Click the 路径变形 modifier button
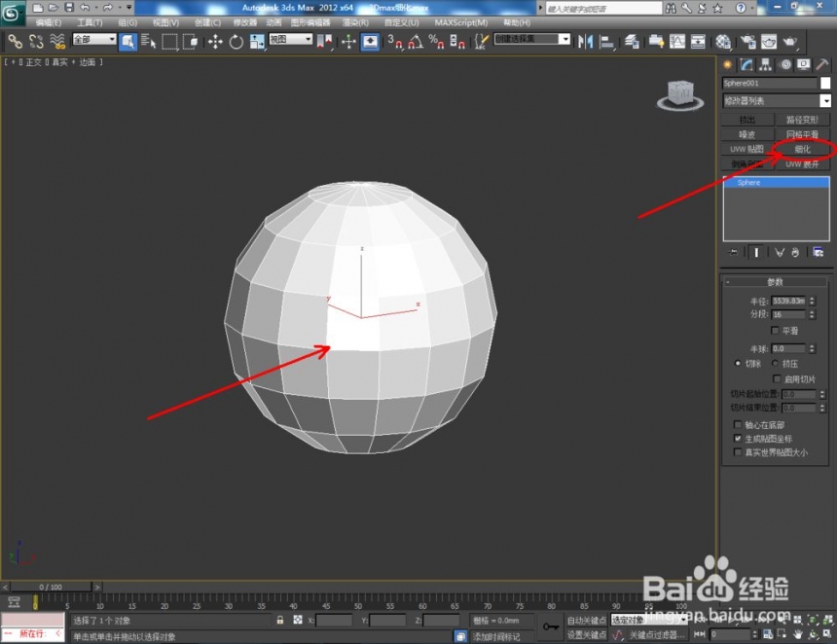 pyautogui.click(x=802, y=120)
